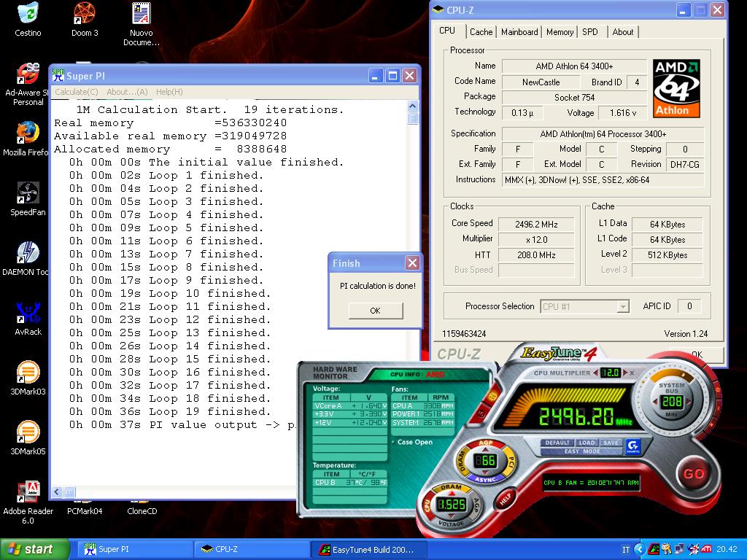This screenshot has height=560, width=747.
Task: Click the ATI tray icon
Action: point(706,549)
